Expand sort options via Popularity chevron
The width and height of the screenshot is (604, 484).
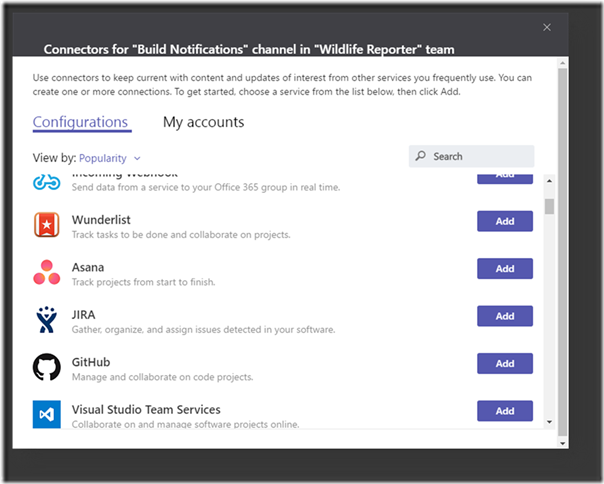coord(137,158)
